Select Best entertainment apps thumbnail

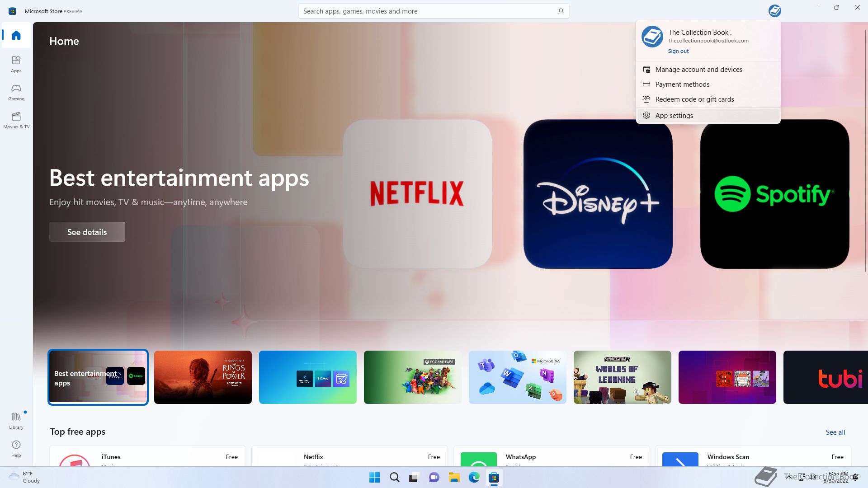coord(98,377)
